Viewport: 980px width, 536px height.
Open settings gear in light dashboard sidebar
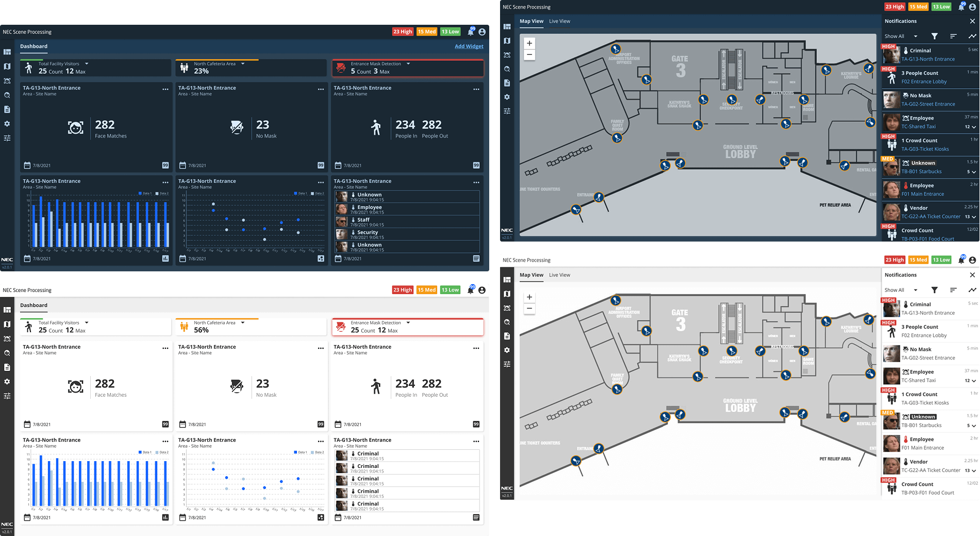pyautogui.click(x=7, y=382)
